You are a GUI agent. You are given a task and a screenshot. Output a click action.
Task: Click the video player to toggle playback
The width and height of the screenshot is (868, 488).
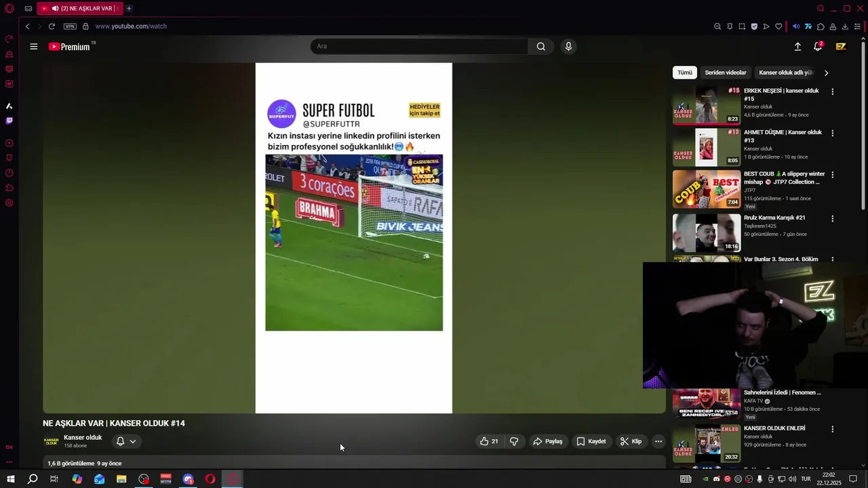pyautogui.click(x=354, y=238)
